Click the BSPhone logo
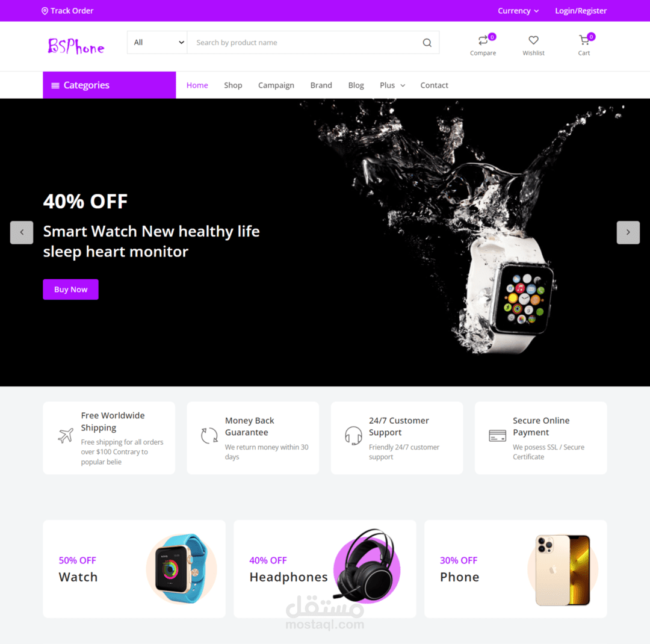Screen dimensions: 650x644 click(76, 46)
